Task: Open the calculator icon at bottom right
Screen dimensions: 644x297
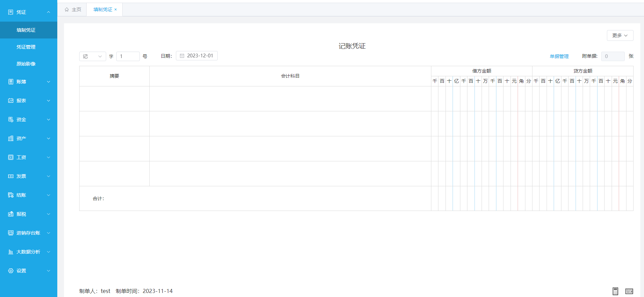Action: click(x=615, y=291)
